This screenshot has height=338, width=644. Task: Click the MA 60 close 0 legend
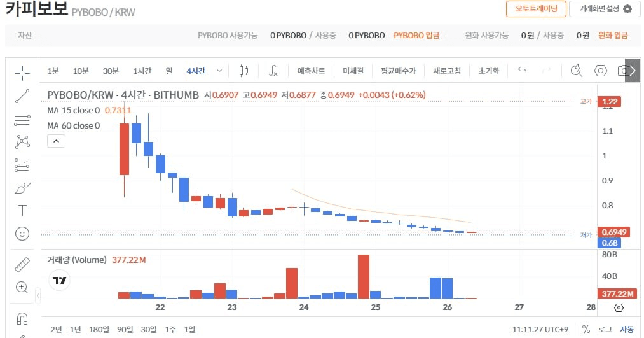(74, 125)
